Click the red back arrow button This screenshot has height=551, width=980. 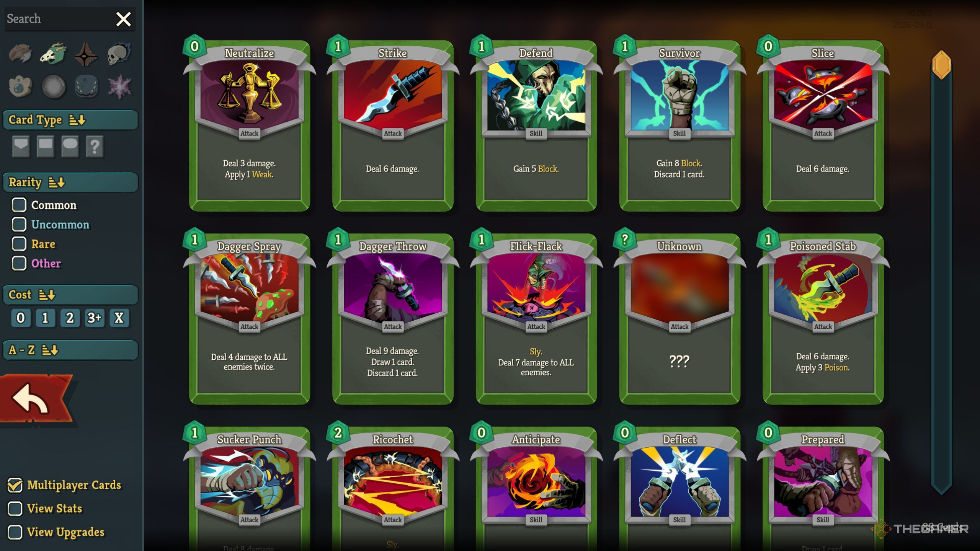click(36, 399)
